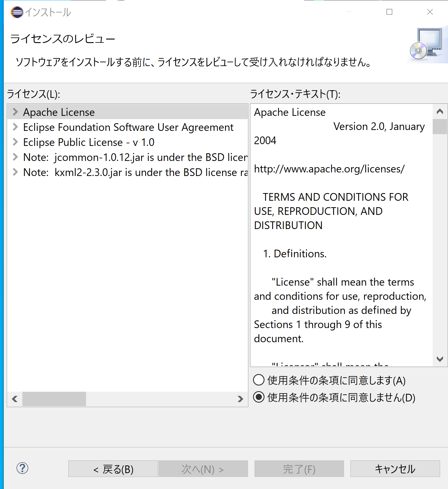Screen dimensions: 448x489
Task: Close the install dialog window
Action: pyautogui.click(x=430, y=12)
